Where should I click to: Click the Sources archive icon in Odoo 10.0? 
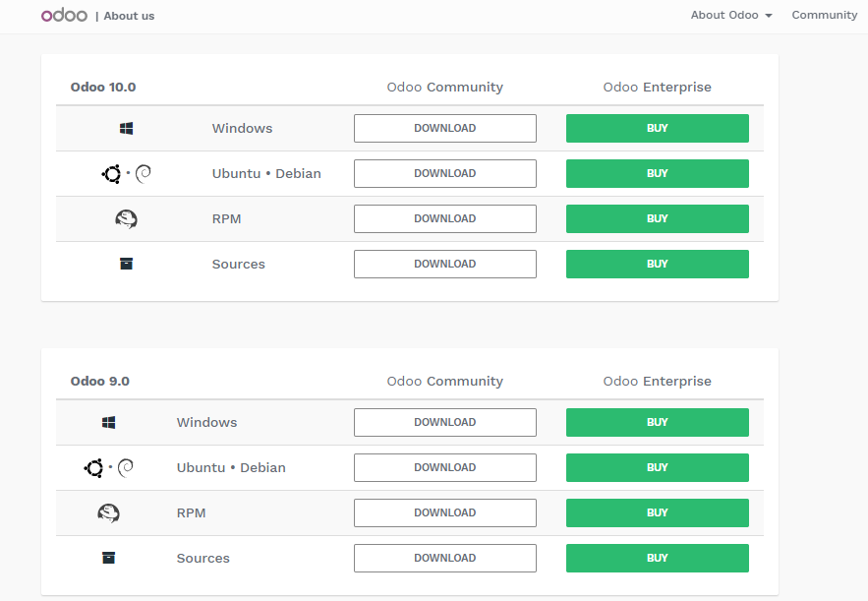[126, 264]
